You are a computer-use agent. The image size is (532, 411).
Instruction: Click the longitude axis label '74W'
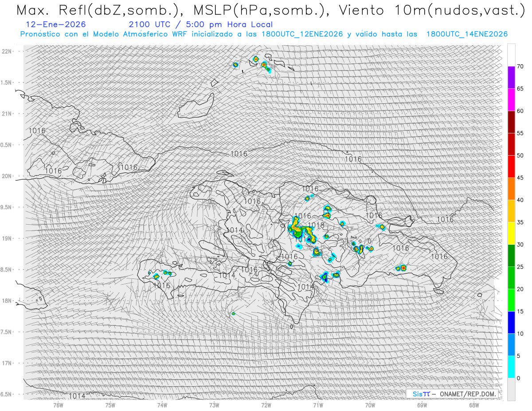(162, 405)
